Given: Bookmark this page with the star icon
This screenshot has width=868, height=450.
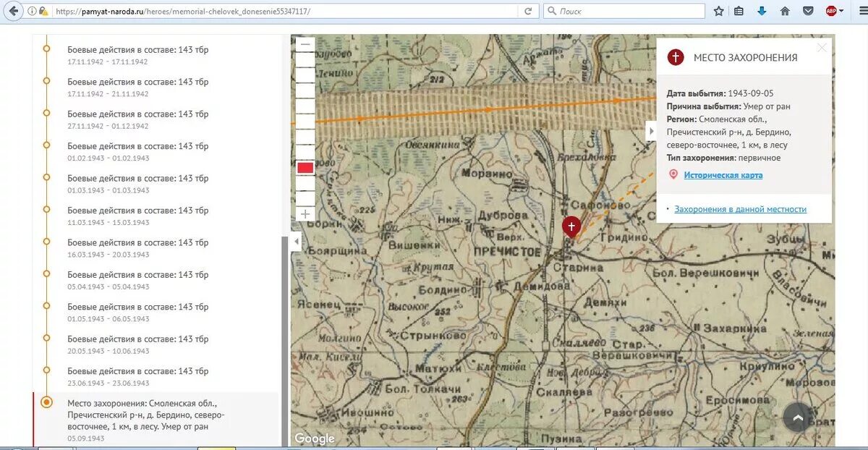Looking at the screenshot, I should click(718, 11).
